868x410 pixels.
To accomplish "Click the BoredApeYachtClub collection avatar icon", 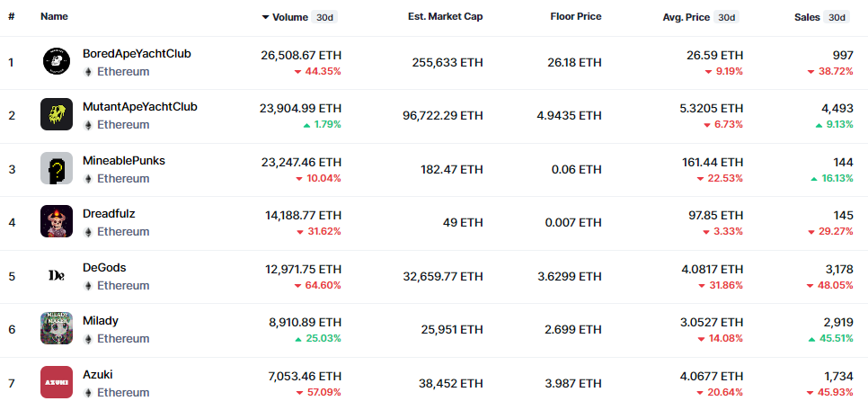I will [57, 62].
